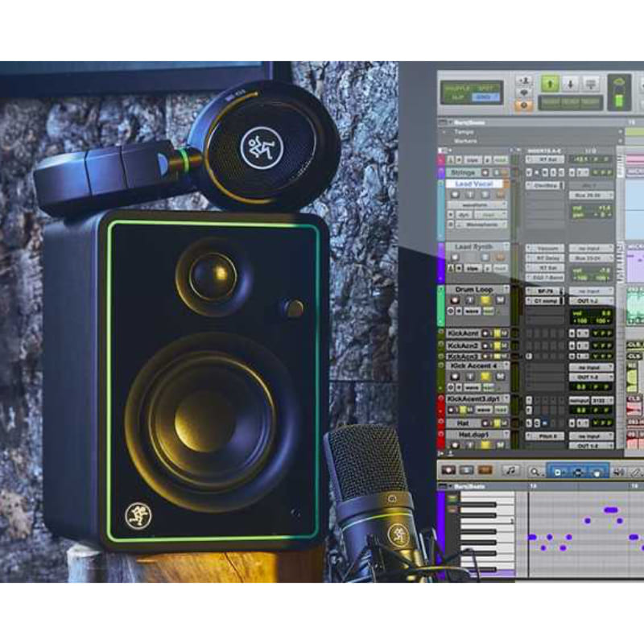This screenshot has height=644, width=644.
Task: Select the Markers ruler row
Action: [468, 141]
